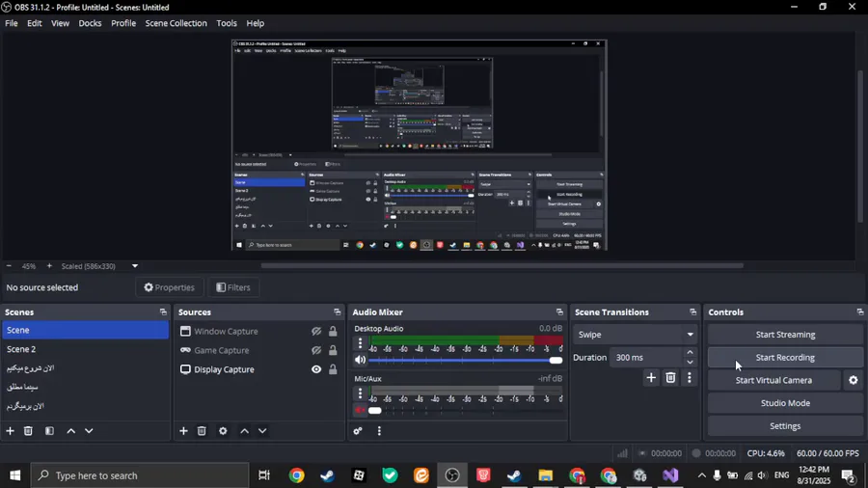
Task: Adjust Mic/Aux volume slider
Action: (466, 410)
